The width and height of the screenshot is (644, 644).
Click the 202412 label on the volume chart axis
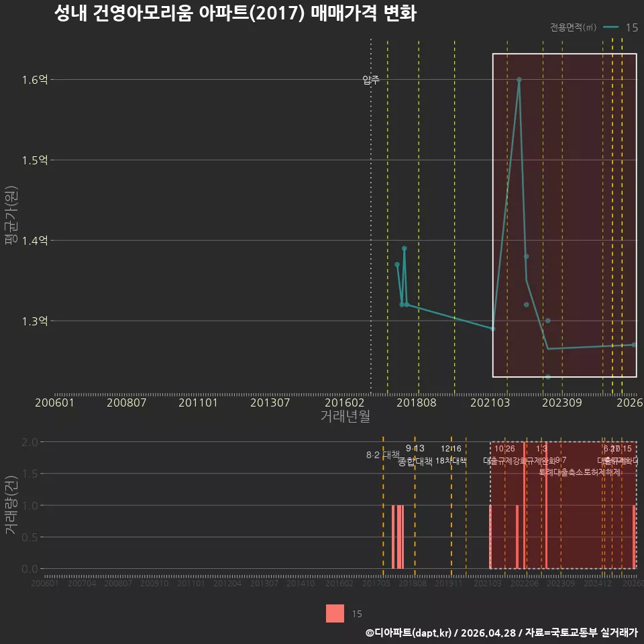tap(598, 583)
